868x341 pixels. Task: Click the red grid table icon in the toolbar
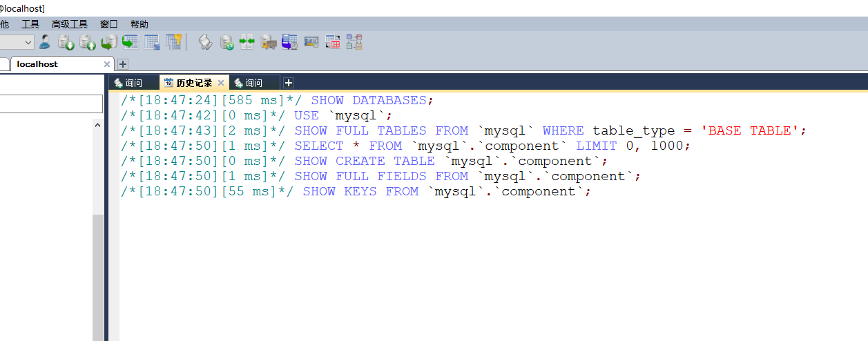[333, 42]
